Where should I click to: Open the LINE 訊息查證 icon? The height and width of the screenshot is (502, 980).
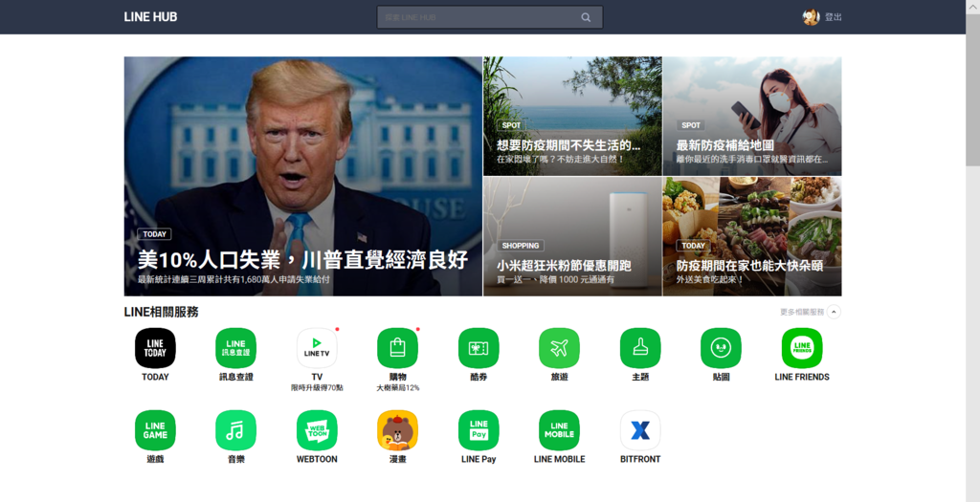235,348
